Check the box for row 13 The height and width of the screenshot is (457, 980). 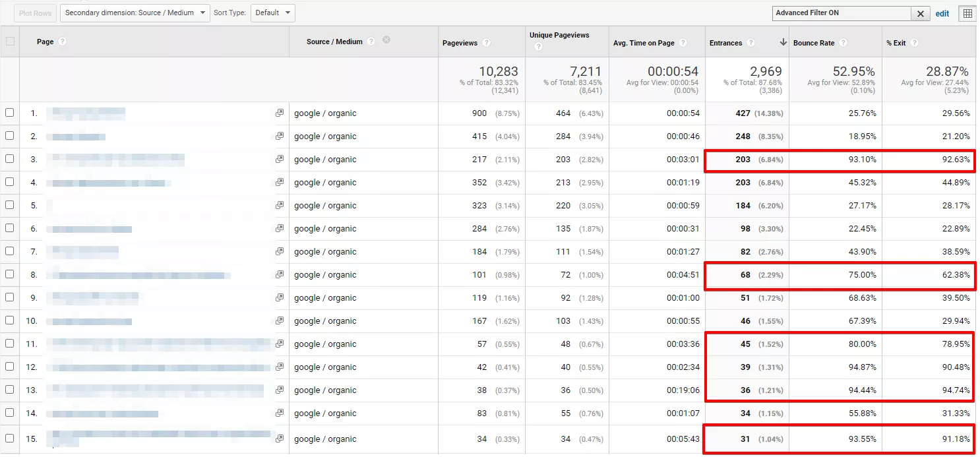(10, 390)
